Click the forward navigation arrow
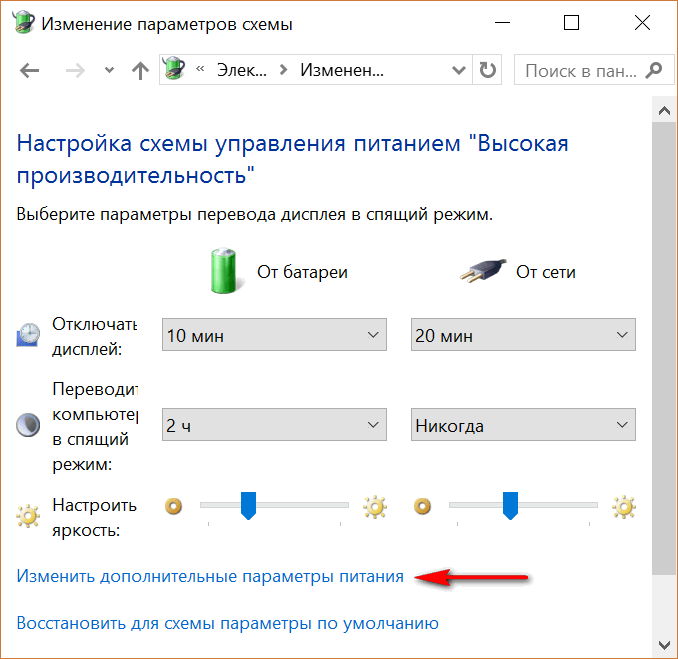The height and width of the screenshot is (659, 678). 75,70
